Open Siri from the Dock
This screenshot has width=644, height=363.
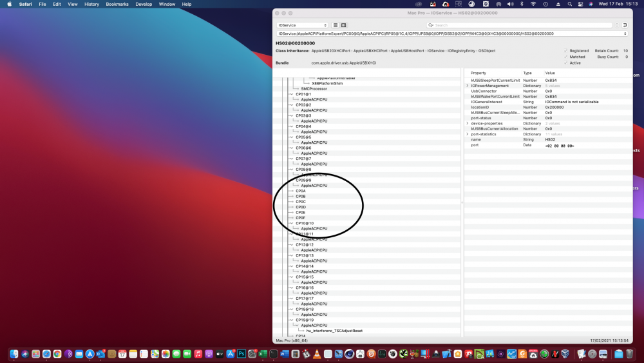(x=25, y=354)
